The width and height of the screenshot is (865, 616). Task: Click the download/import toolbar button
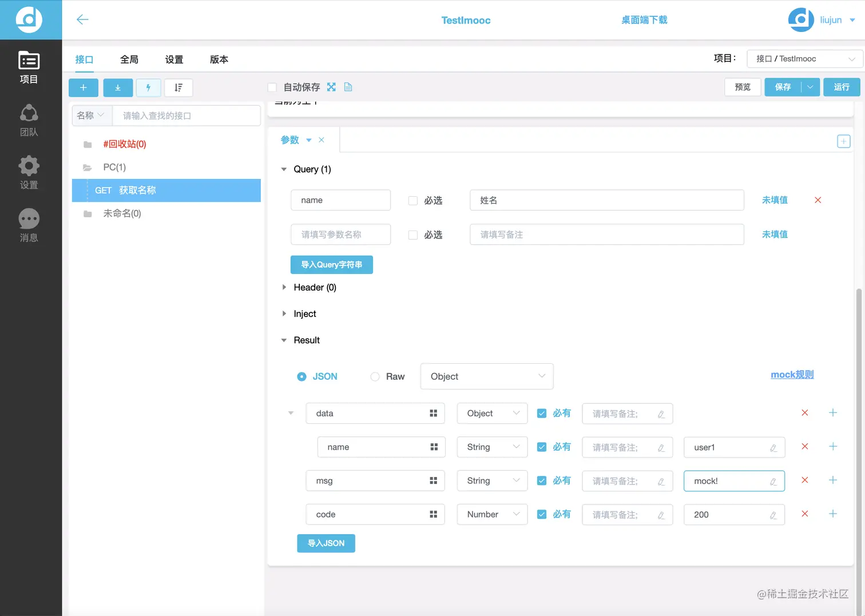pos(118,88)
